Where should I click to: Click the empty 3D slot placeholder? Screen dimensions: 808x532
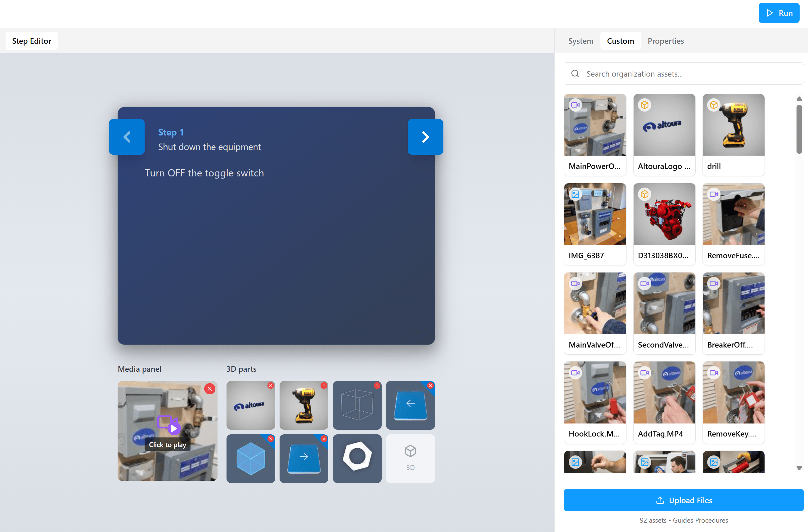[410, 459]
